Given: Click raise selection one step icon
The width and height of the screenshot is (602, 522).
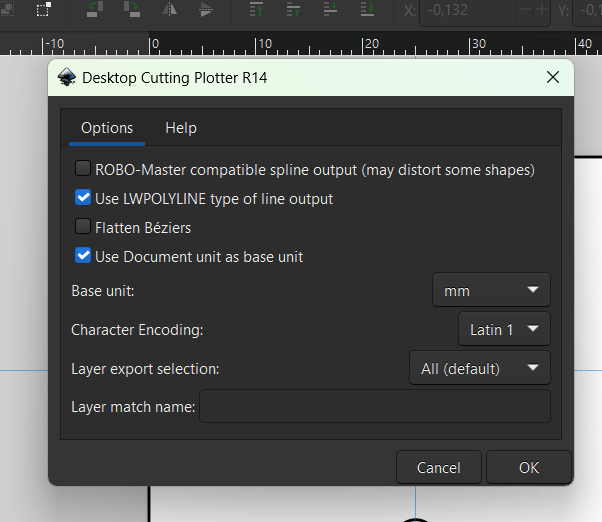Looking at the screenshot, I should [293, 9].
